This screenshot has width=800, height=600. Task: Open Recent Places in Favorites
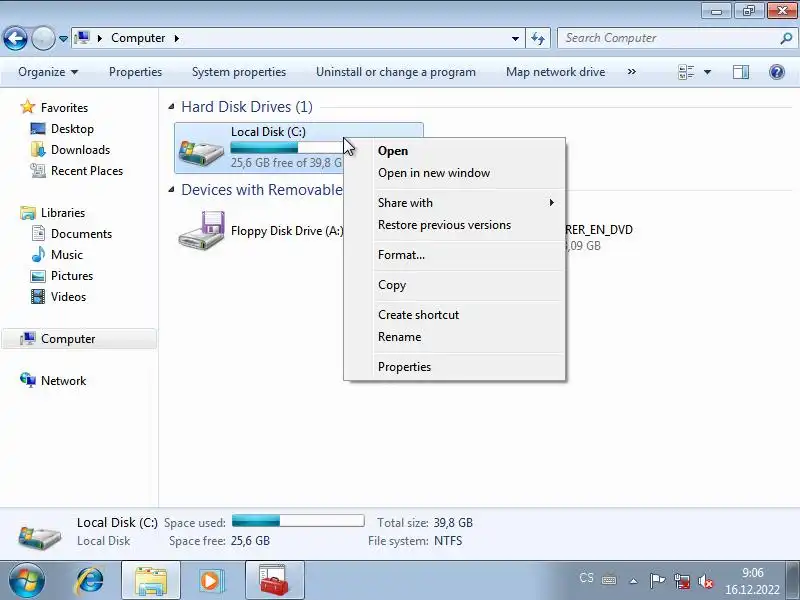point(87,170)
